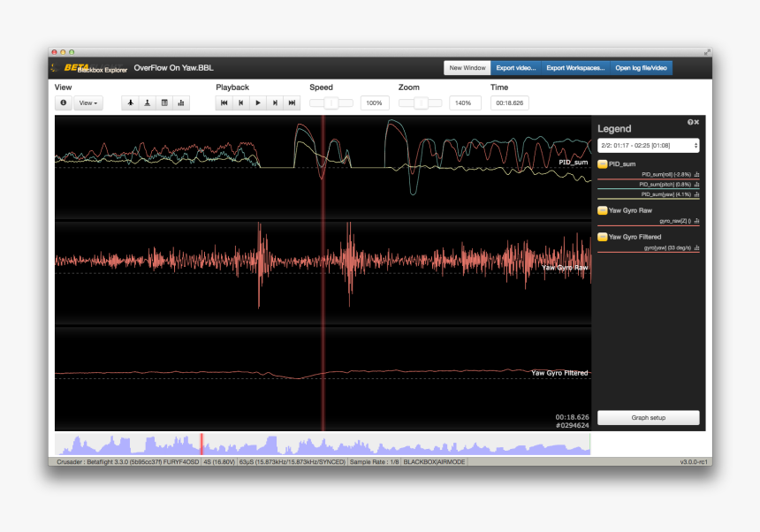Click the Time input field
The width and height of the screenshot is (760, 532).
coord(510,103)
